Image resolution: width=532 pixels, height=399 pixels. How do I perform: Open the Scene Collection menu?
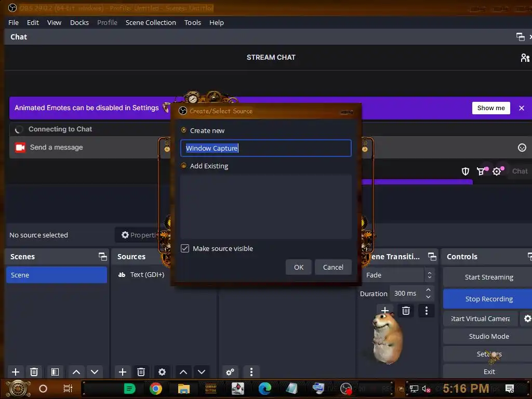(151, 22)
